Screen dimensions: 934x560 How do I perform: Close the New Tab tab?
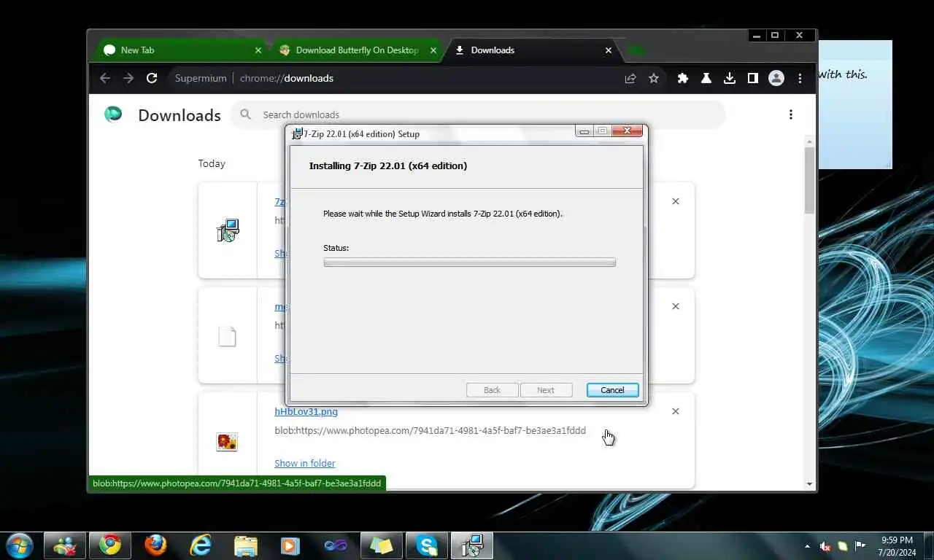point(258,50)
